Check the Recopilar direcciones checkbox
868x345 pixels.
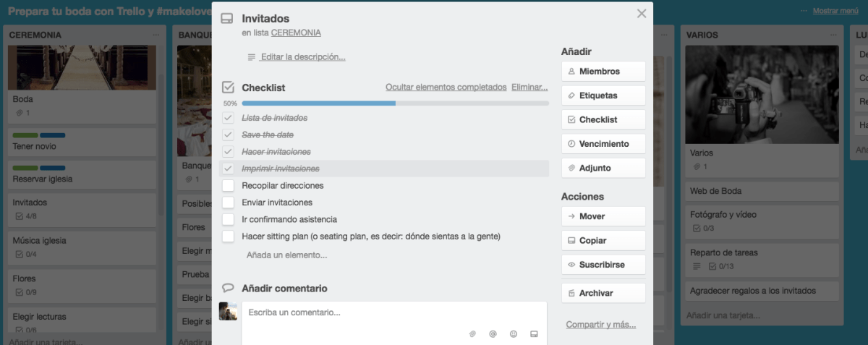pyautogui.click(x=228, y=185)
